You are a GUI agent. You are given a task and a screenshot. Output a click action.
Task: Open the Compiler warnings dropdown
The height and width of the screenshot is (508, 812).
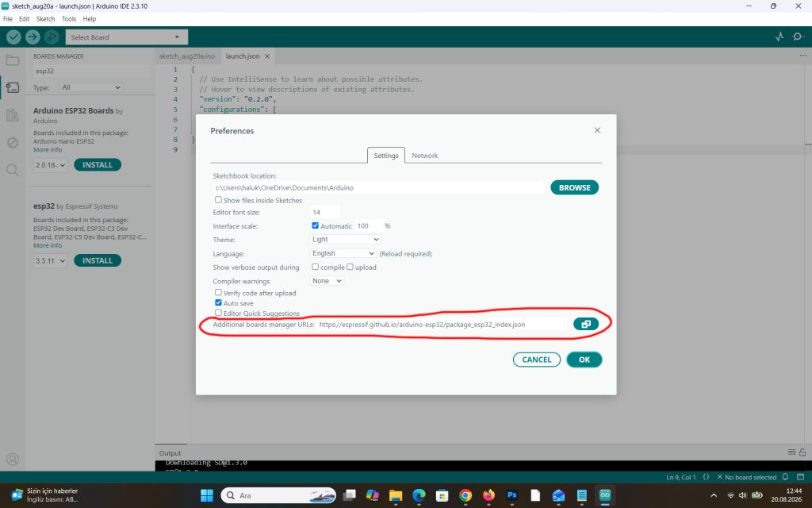(327, 281)
